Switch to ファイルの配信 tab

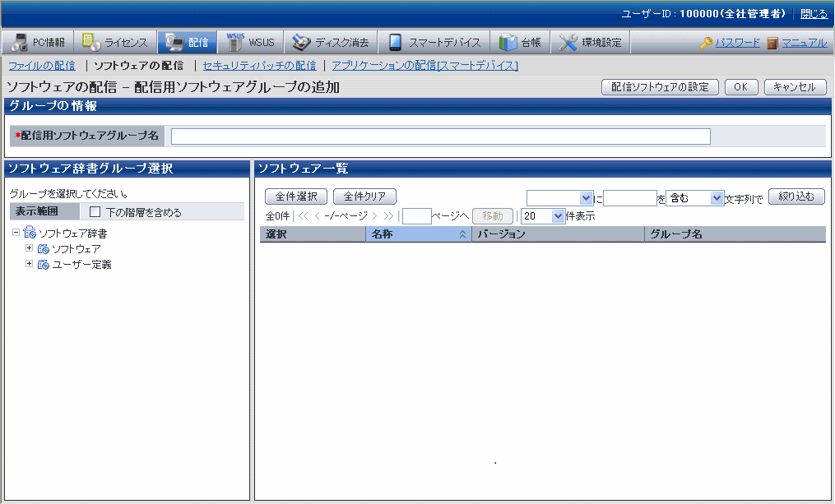pos(41,65)
